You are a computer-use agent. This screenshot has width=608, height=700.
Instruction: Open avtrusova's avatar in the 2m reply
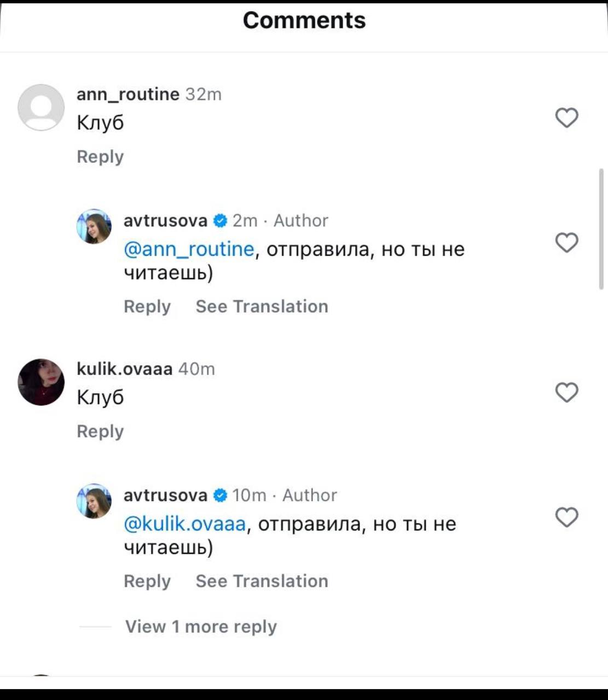click(x=94, y=226)
